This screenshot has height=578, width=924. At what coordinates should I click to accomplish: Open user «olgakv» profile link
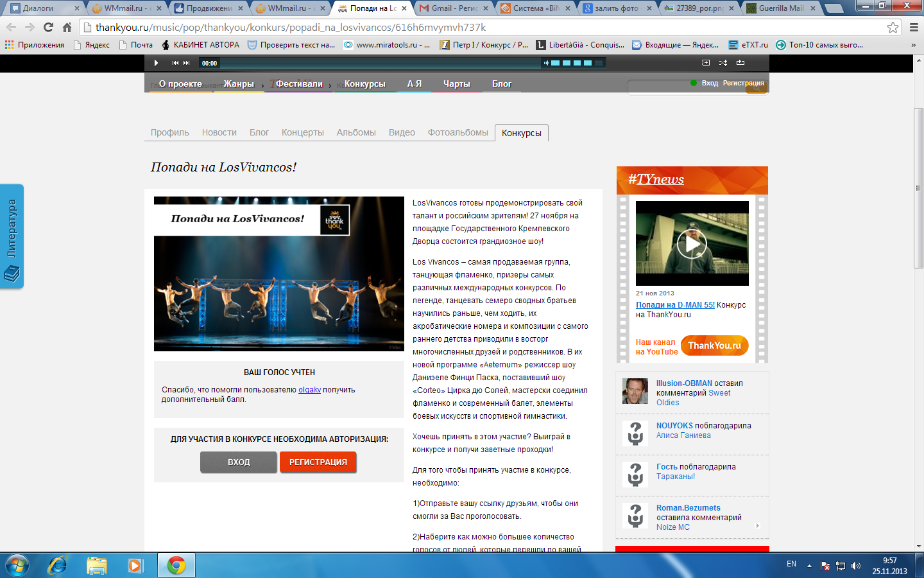click(x=309, y=390)
